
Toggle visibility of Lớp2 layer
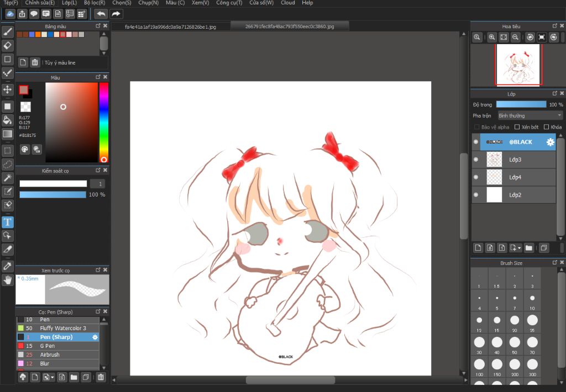(476, 195)
